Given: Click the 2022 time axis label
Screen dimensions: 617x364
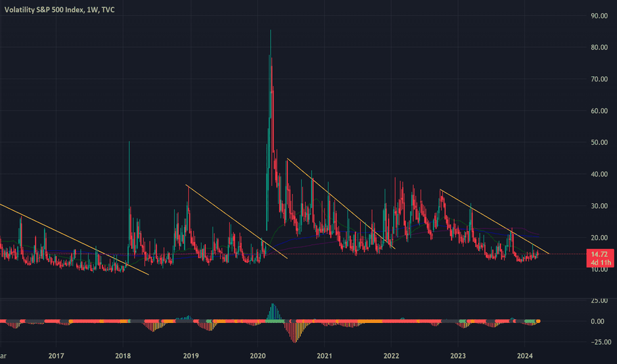Looking at the screenshot, I should (x=391, y=356).
